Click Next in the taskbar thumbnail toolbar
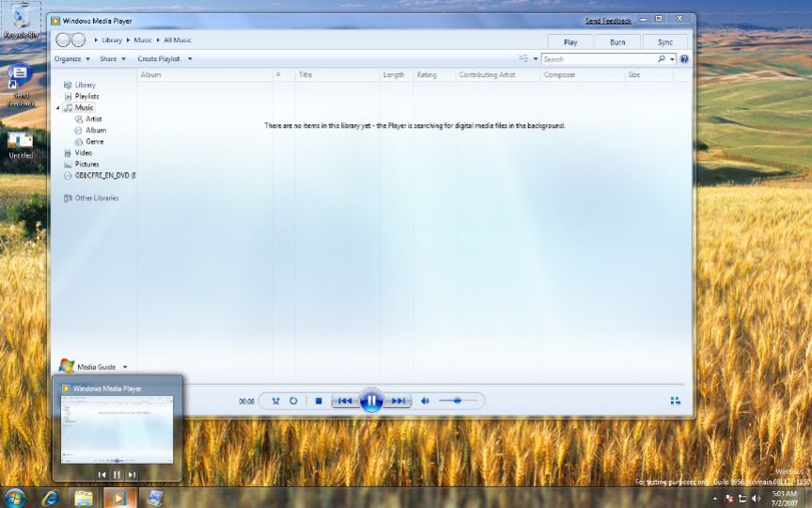This screenshot has height=508, width=812. (133, 474)
